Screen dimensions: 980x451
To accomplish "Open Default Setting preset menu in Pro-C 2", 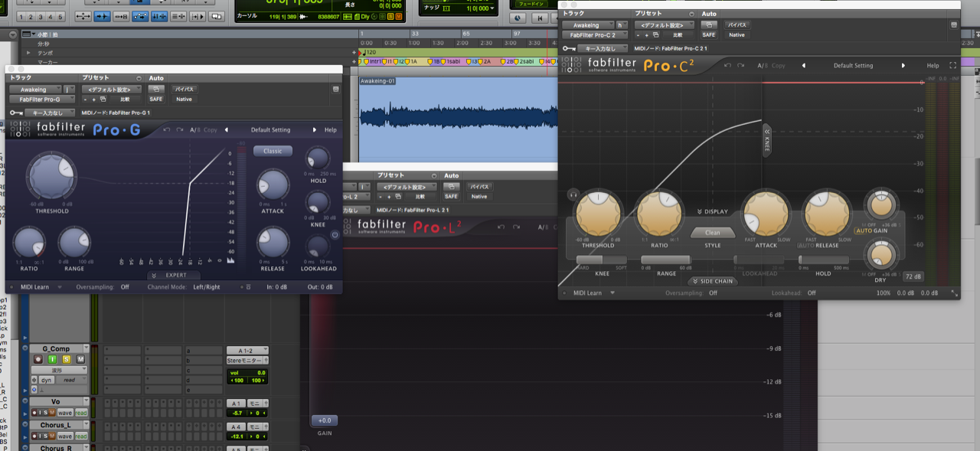I will [x=853, y=66].
